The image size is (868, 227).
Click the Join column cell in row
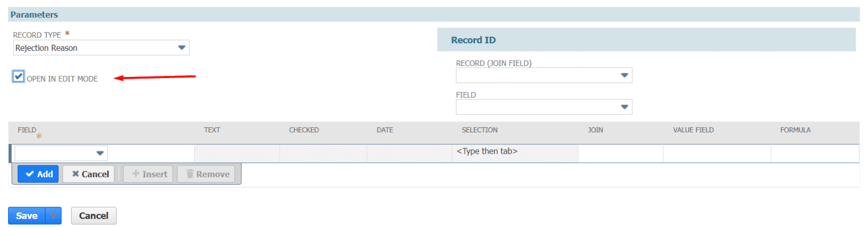point(620,153)
